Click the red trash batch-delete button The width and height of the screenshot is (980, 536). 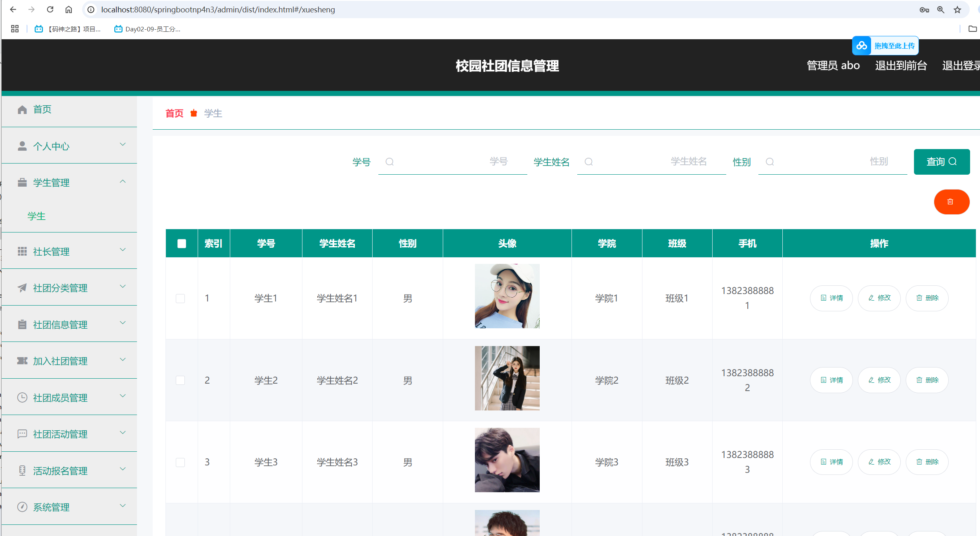(x=951, y=202)
